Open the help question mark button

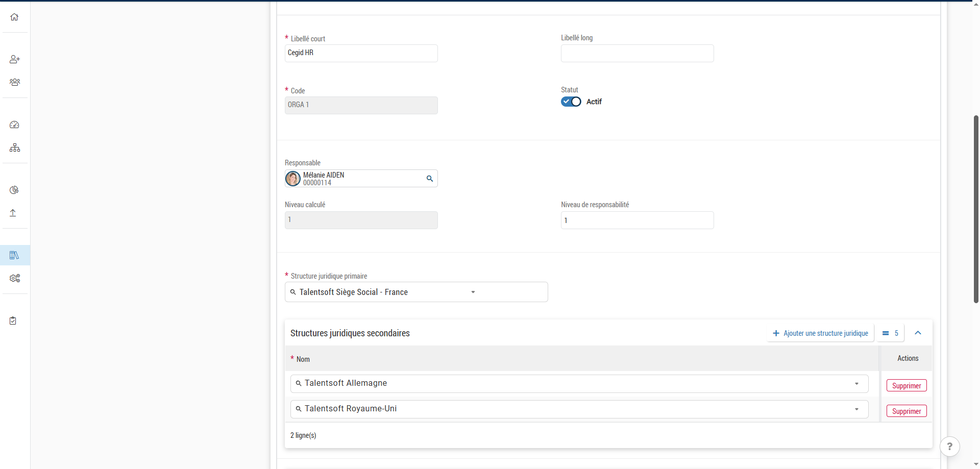pos(949,446)
